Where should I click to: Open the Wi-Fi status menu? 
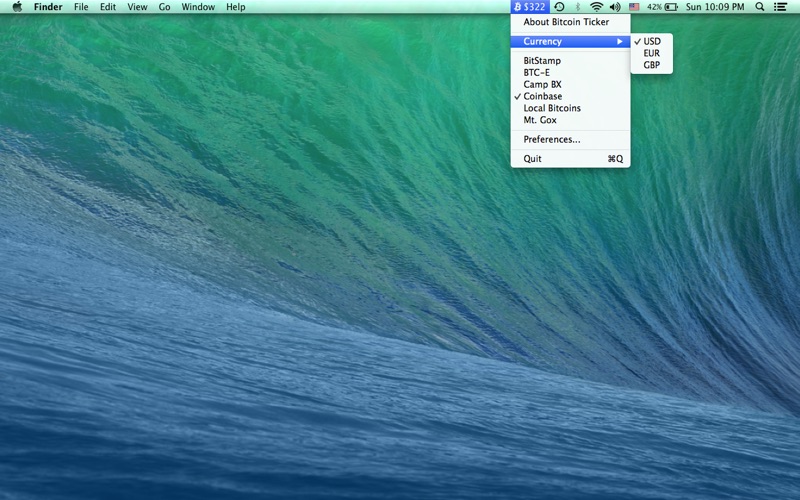[596, 7]
